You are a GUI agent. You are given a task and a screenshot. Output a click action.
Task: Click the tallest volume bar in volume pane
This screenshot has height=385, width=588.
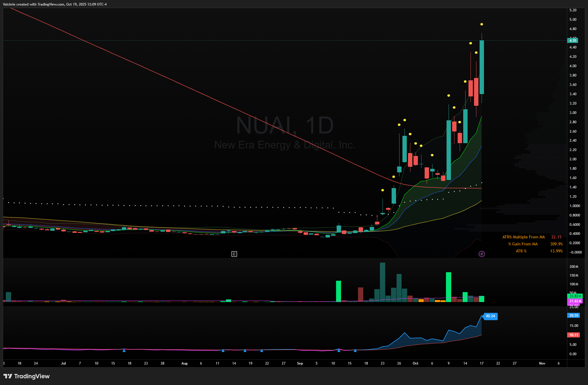tap(382, 282)
